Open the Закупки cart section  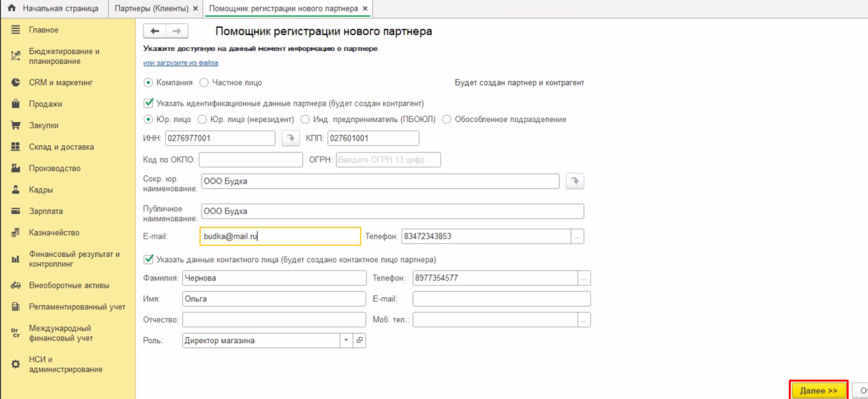44,126
